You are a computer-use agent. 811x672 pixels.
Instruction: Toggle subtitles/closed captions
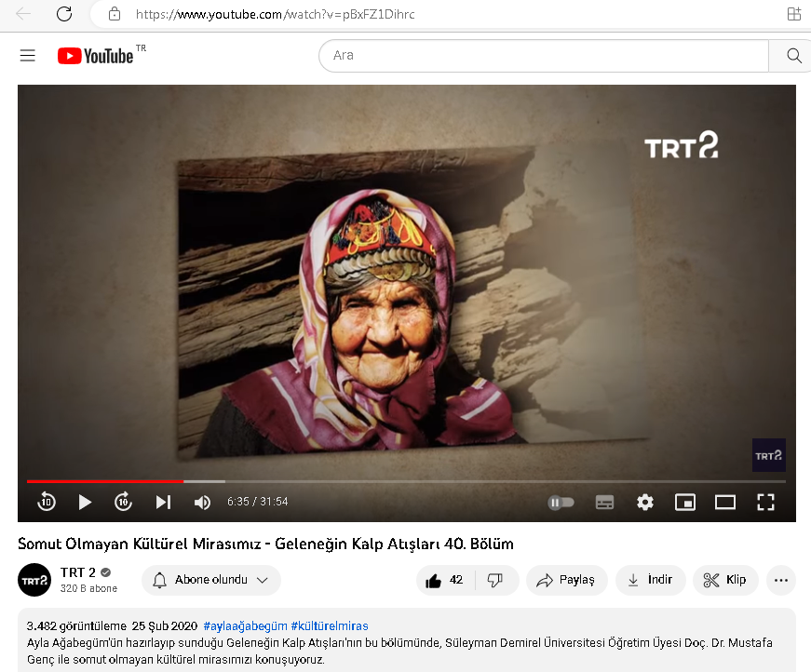pos(605,503)
